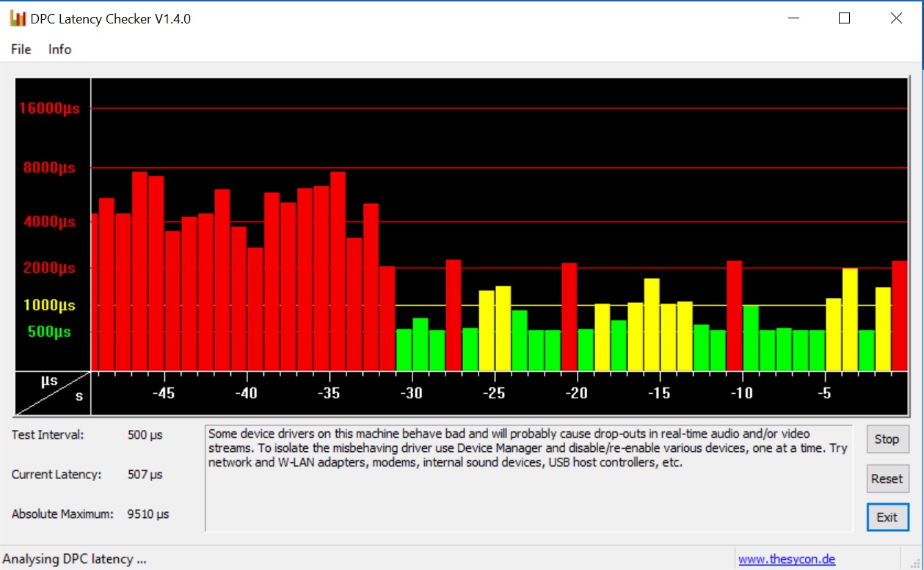Click the -30 time axis label
924x570 pixels.
[x=411, y=393]
